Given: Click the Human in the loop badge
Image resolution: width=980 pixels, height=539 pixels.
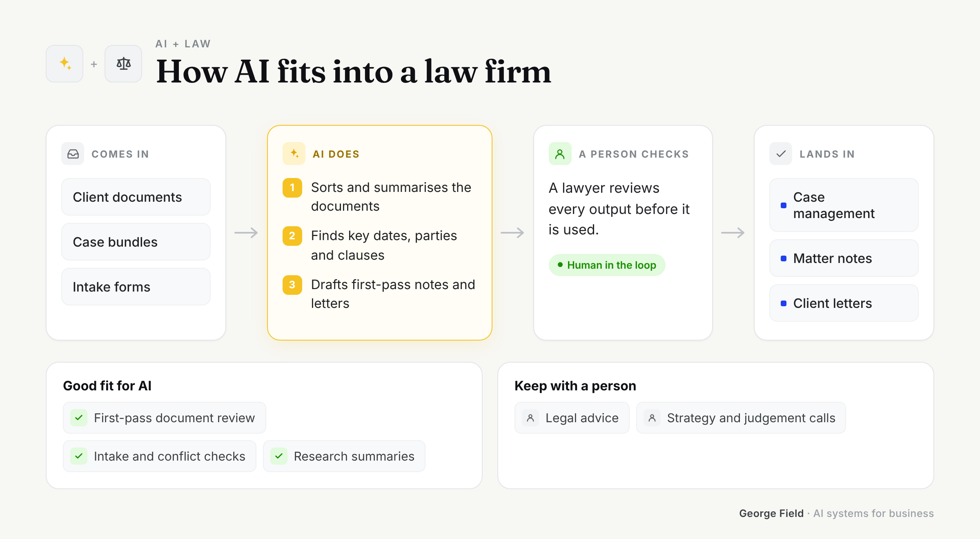Looking at the screenshot, I should pos(607,265).
